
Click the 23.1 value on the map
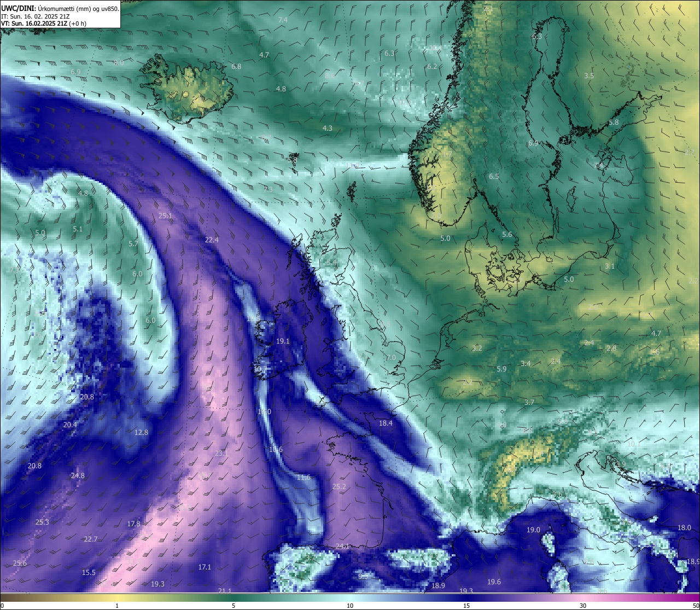point(221,454)
